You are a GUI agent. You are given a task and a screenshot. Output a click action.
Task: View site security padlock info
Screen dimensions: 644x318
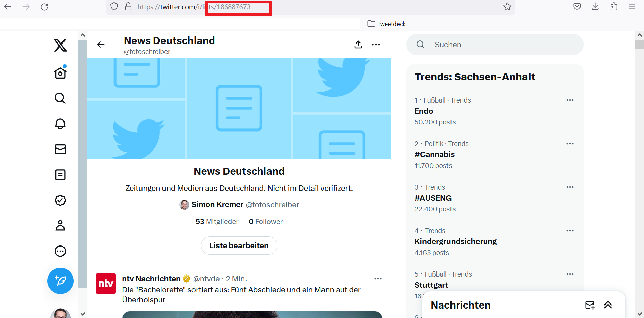128,7
